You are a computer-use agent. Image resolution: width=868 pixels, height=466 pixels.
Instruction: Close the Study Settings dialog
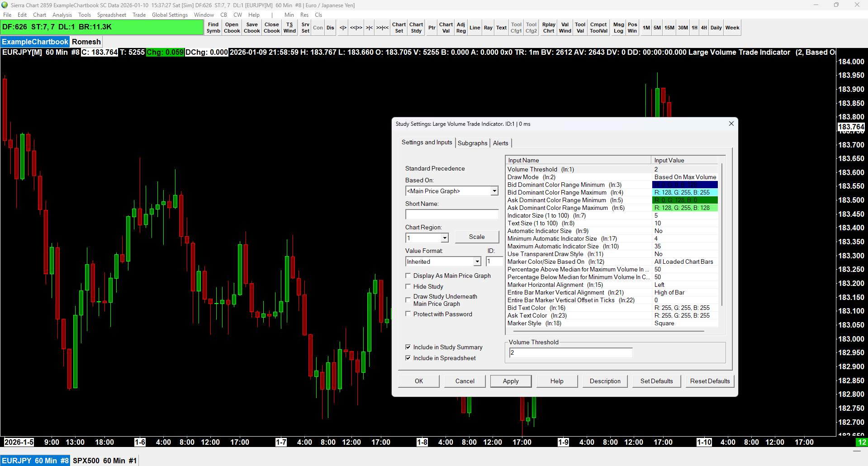(731, 124)
